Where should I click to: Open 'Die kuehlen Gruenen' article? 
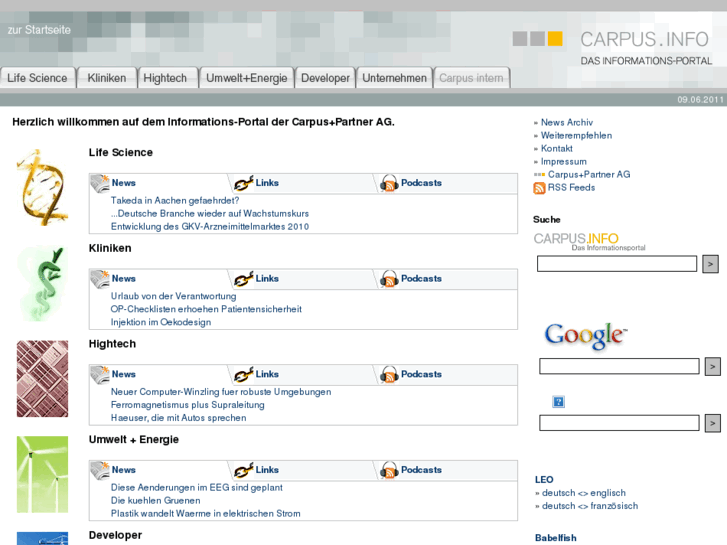(155, 500)
